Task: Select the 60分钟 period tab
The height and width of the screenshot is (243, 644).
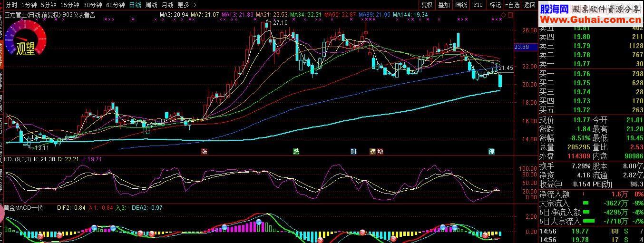Action: [x=115, y=5]
